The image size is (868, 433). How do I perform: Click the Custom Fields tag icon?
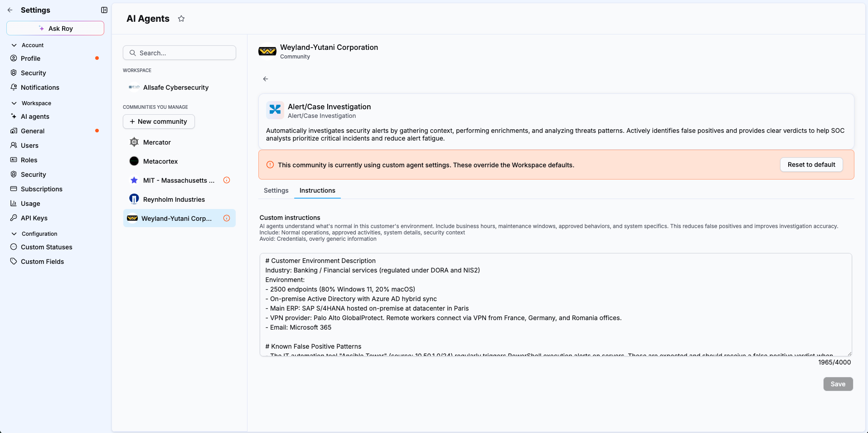(x=14, y=262)
